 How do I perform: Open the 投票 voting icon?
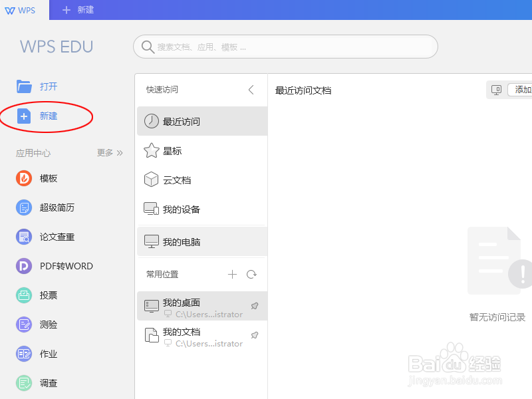click(24, 295)
